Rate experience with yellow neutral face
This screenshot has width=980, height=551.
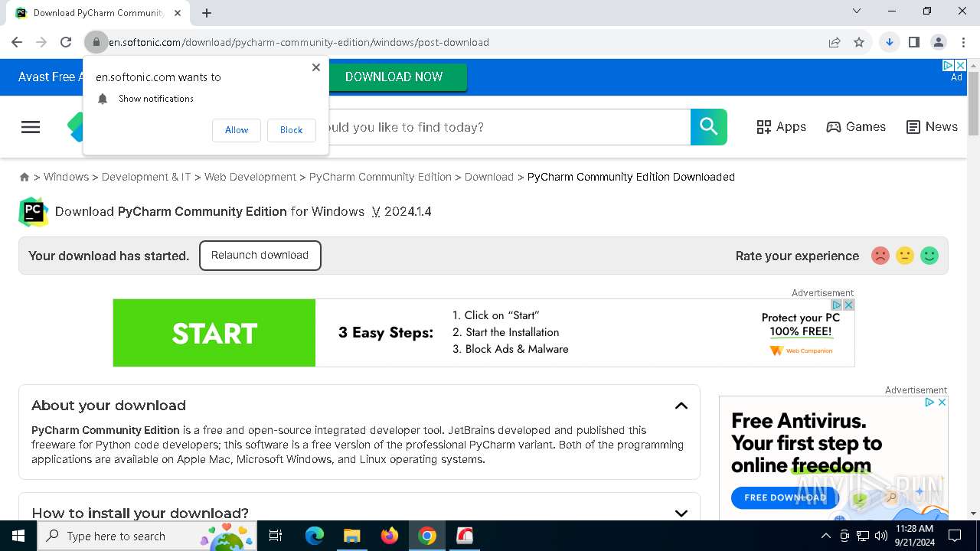(x=905, y=256)
